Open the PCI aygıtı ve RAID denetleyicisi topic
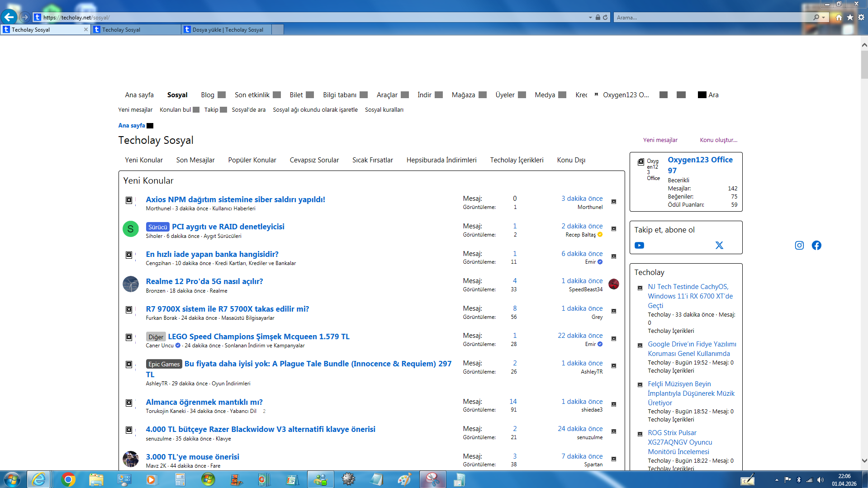Viewport: 868px width, 488px height. [x=228, y=227]
